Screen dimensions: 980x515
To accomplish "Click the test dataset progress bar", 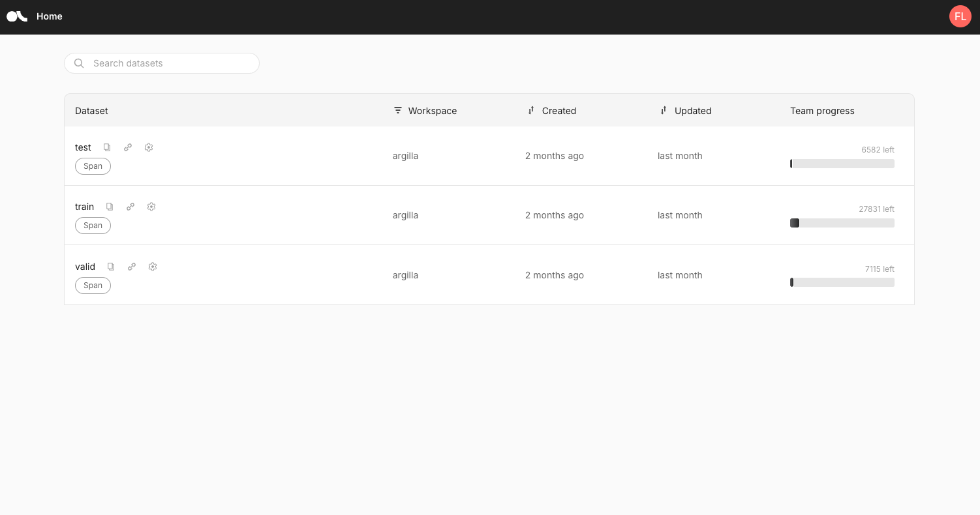I will pyautogui.click(x=842, y=164).
